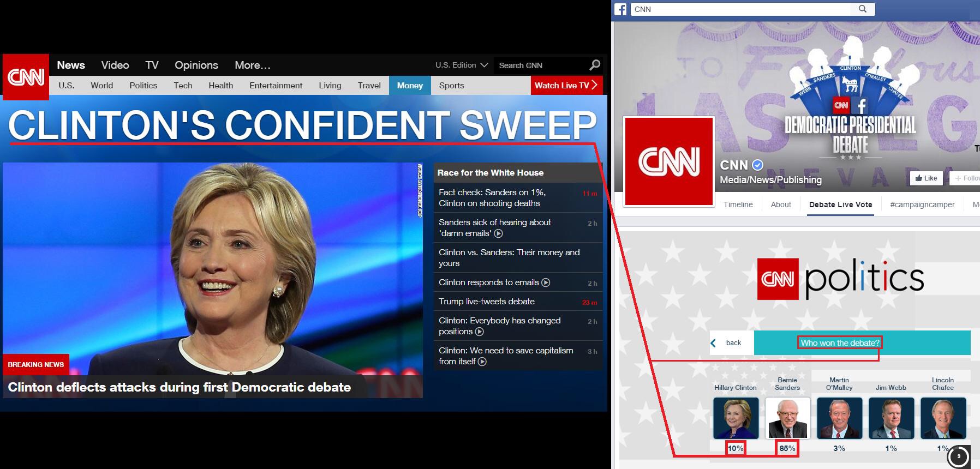The height and width of the screenshot is (469, 980).
Task: Go to the Entertainment subsection
Action: (276, 86)
